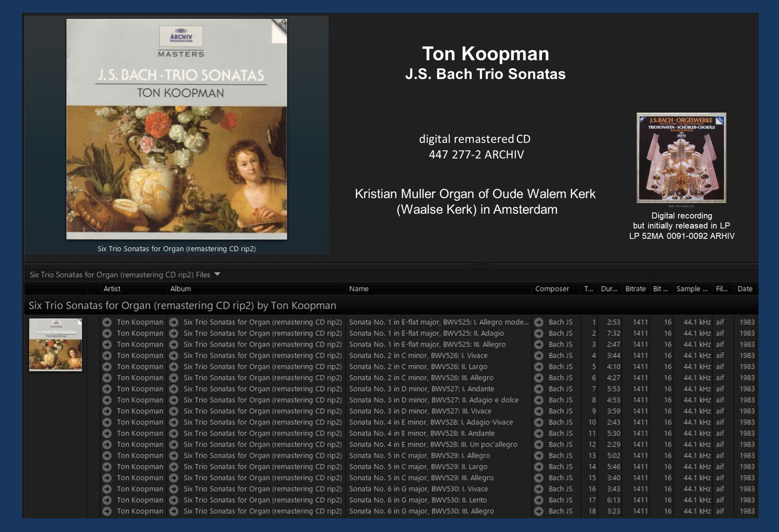
Task: Sort by the Date column header
Action: 745,289
